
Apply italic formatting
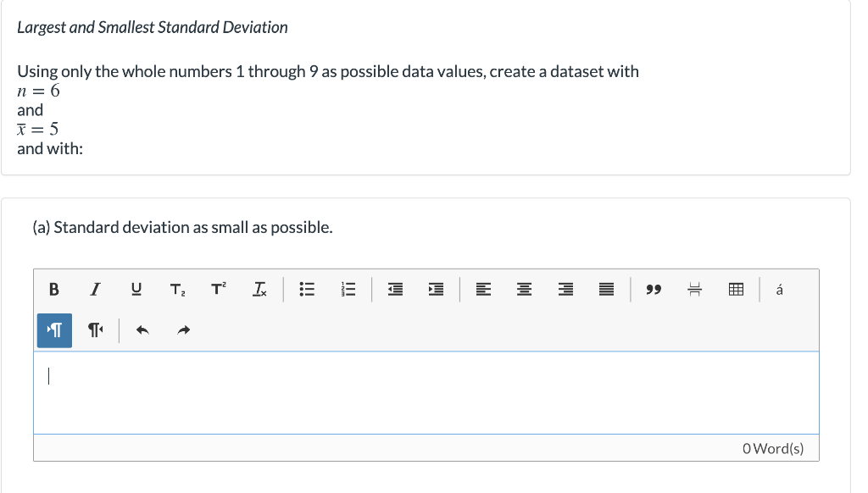[94, 289]
